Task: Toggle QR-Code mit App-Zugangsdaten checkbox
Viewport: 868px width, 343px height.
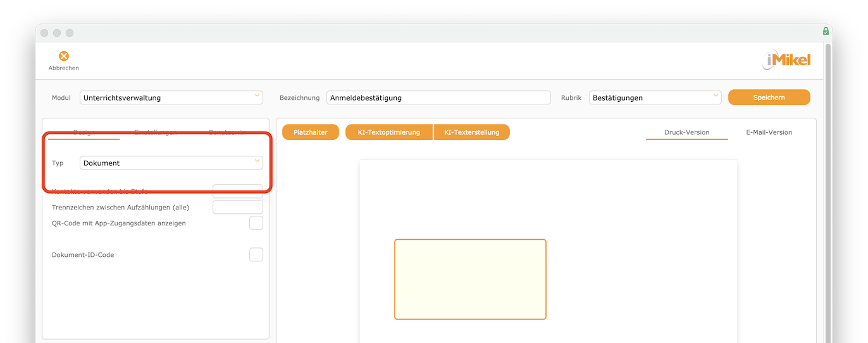Action: pyautogui.click(x=256, y=223)
